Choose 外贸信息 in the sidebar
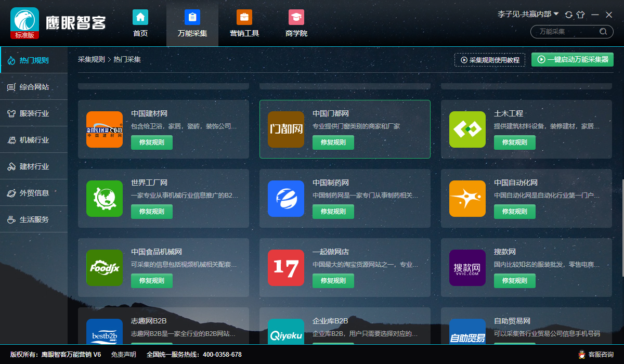Image resolution: width=624 pixels, height=364 pixels. coord(34,193)
